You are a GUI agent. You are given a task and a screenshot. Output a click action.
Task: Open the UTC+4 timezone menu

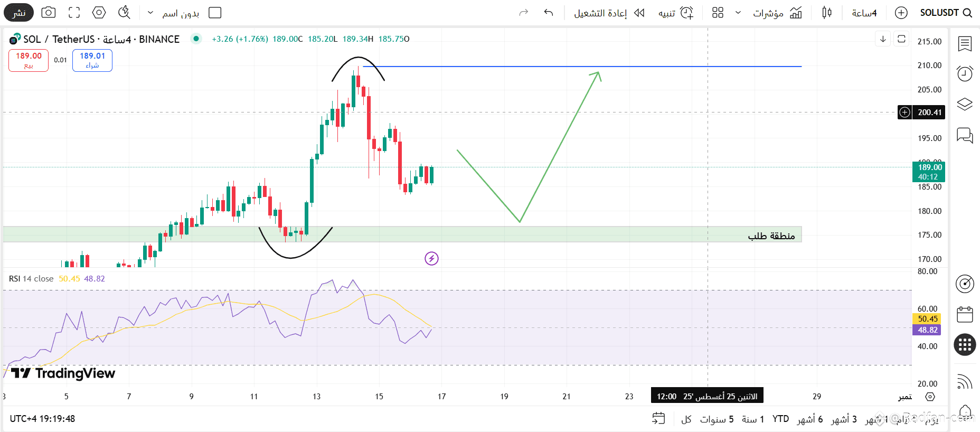(x=42, y=419)
